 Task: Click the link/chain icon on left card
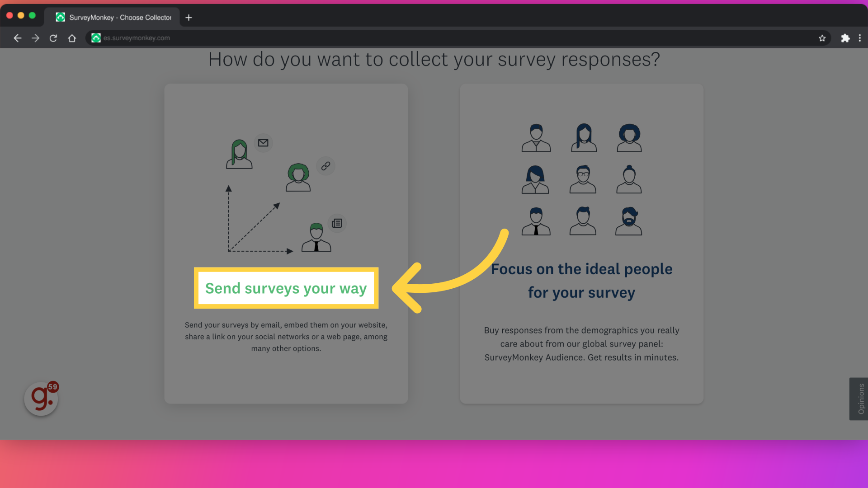(x=325, y=166)
